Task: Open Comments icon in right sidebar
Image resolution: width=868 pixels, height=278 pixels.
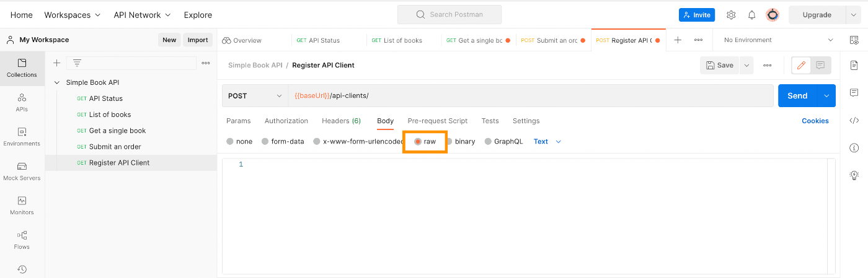Action: 854,93
